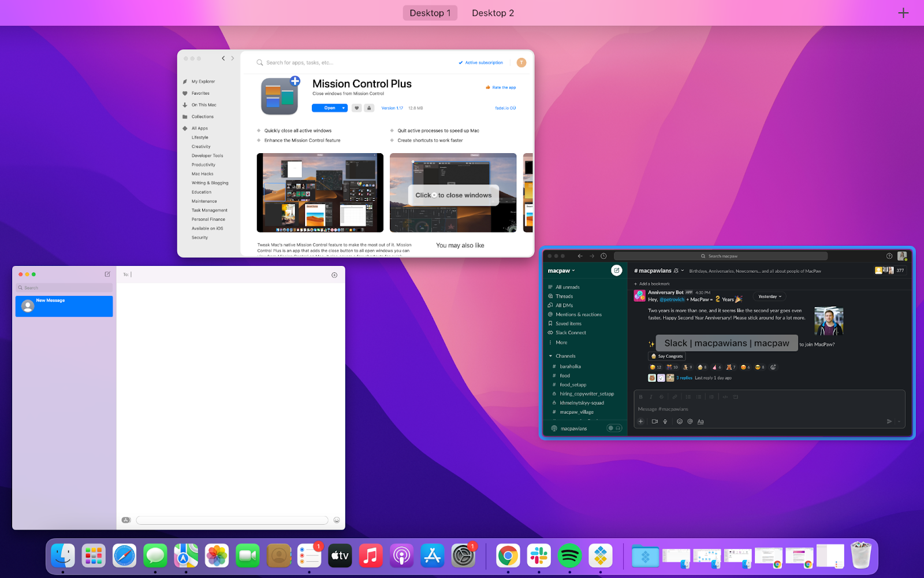Select the New Message conversation
This screenshot has width=924, height=578.
[64, 306]
